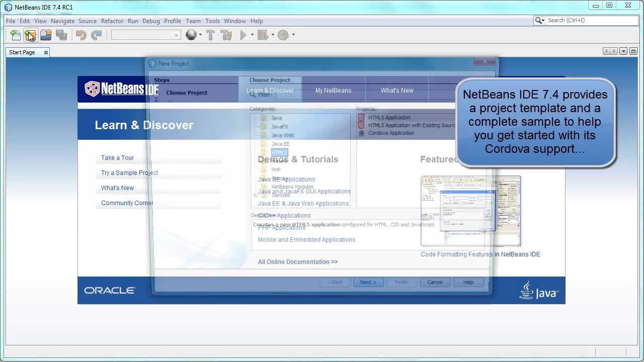Open the Help menu
Image resolution: width=644 pixels, height=362 pixels.
point(257,21)
